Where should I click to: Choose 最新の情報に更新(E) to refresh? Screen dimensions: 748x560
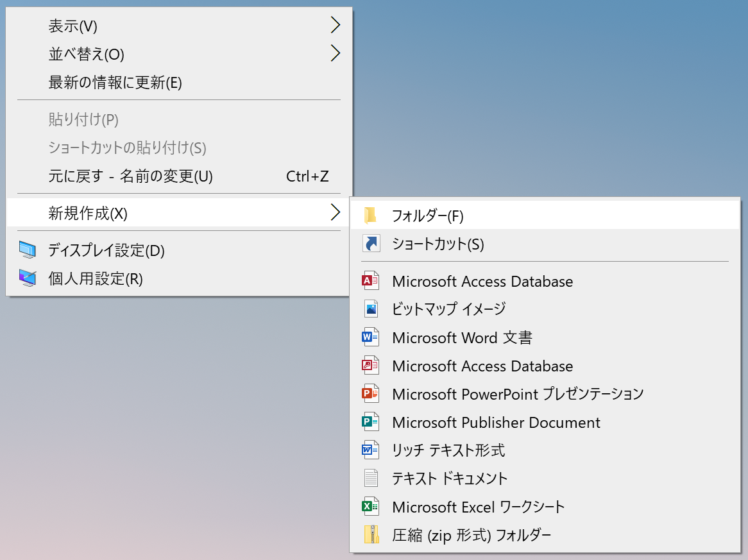[179, 82]
